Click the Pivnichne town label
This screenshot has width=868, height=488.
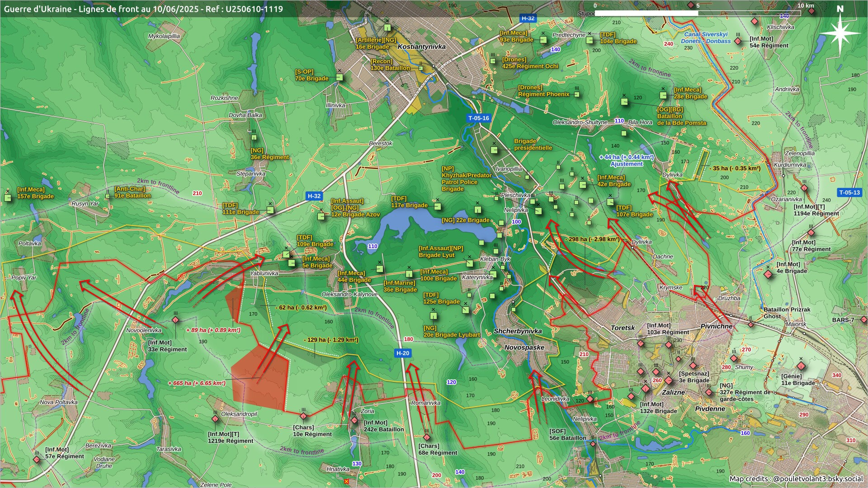coord(717,326)
